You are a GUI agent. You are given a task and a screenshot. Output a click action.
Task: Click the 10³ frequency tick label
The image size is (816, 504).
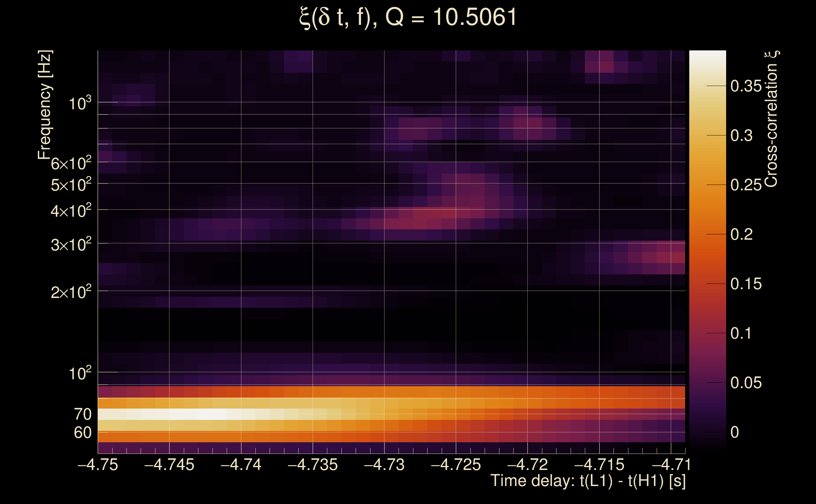point(80,104)
